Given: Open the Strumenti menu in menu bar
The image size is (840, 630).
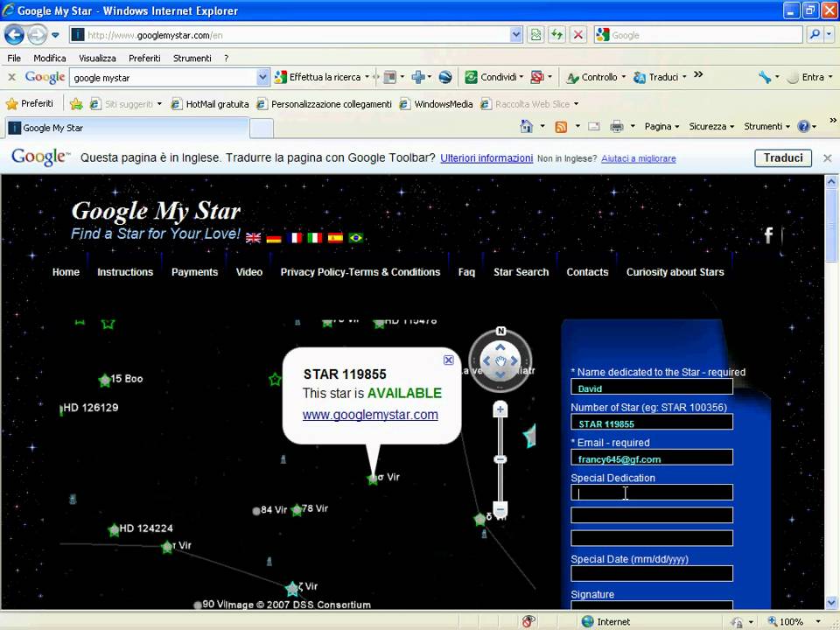Looking at the screenshot, I should (192, 58).
